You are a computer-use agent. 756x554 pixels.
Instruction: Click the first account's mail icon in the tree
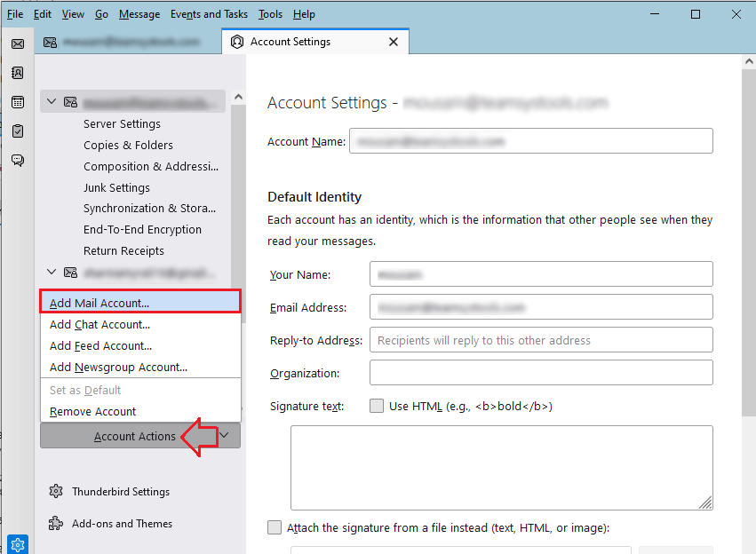(70, 102)
